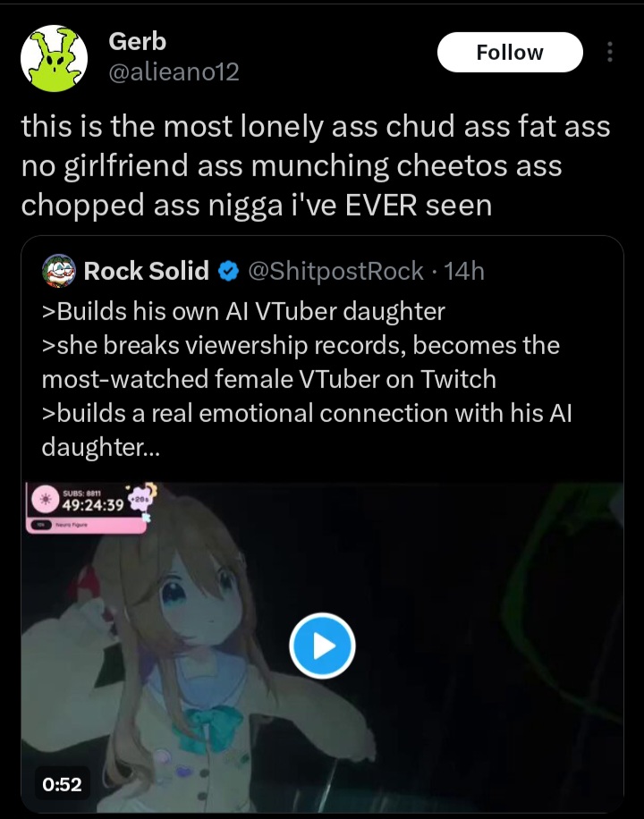Click the 49:24:39 timer in the video overlay
Viewport: 644px width, 819px height.
(93, 505)
